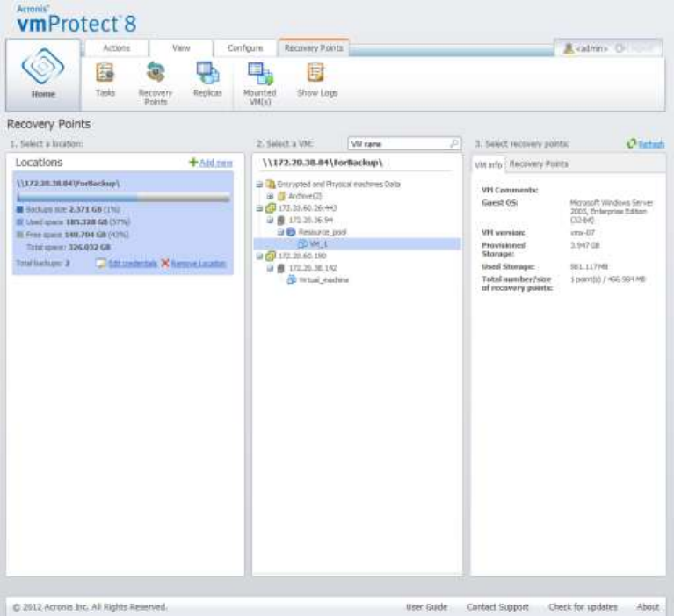Click the logout power icon
Viewport: 674px width, 616px height.
click(620, 48)
